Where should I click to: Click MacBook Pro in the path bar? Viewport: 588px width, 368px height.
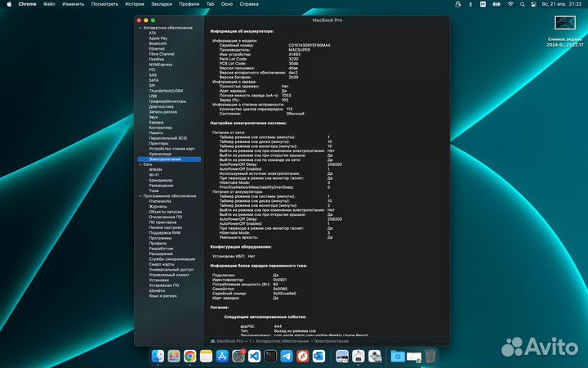click(229, 341)
